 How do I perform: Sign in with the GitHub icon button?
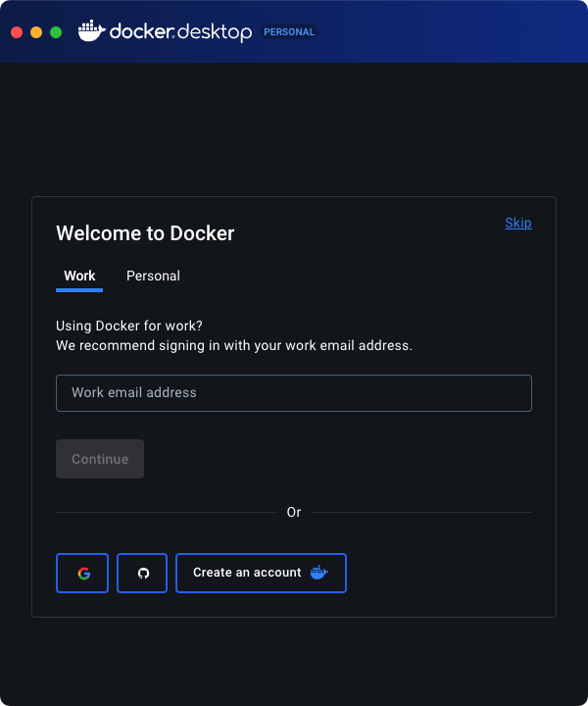coord(142,573)
